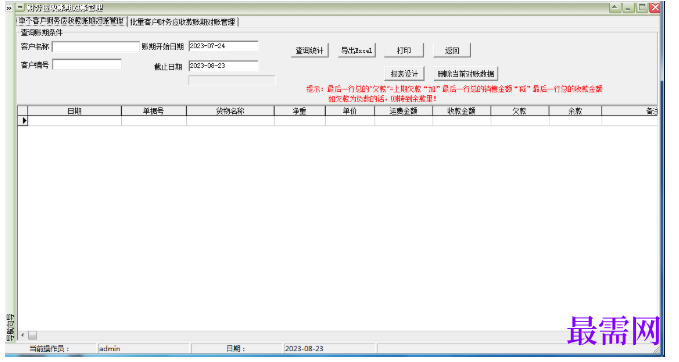Click the 欠款 column header

pyautogui.click(x=520, y=111)
